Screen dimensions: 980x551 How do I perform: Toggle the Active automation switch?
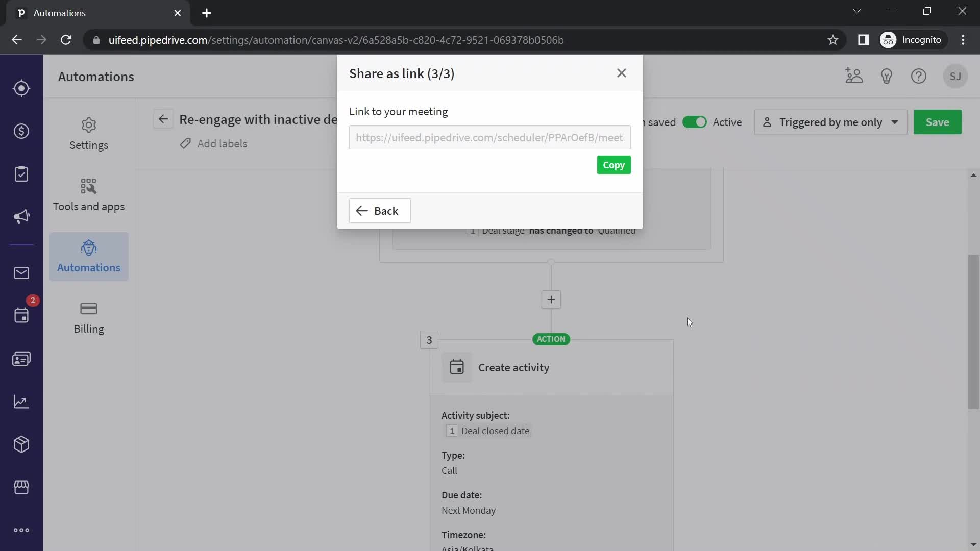(695, 121)
